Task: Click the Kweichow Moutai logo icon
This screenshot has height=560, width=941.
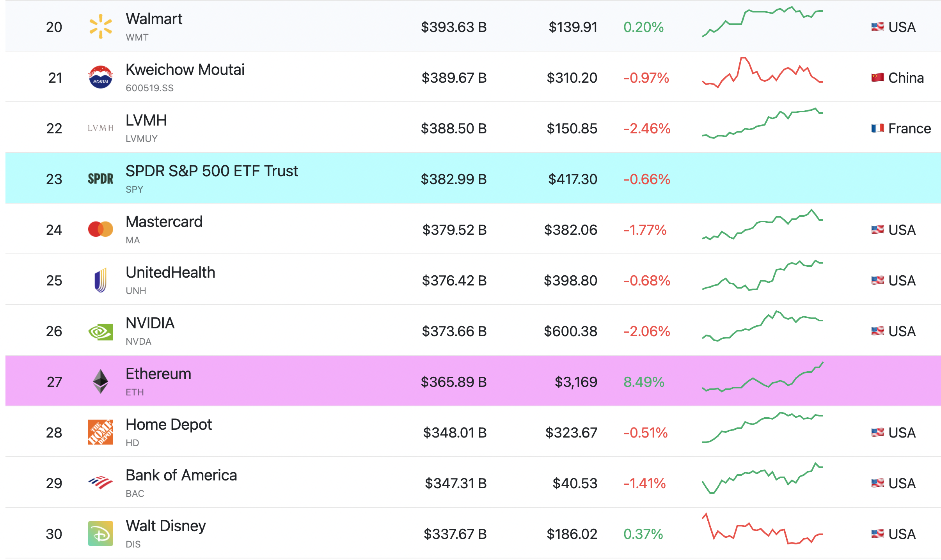Action: tap(101, 77)
